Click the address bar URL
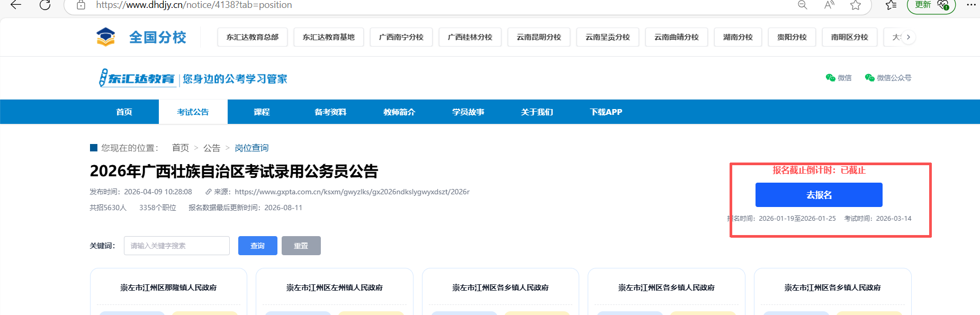980x315 pixels. tap(194, 5)
